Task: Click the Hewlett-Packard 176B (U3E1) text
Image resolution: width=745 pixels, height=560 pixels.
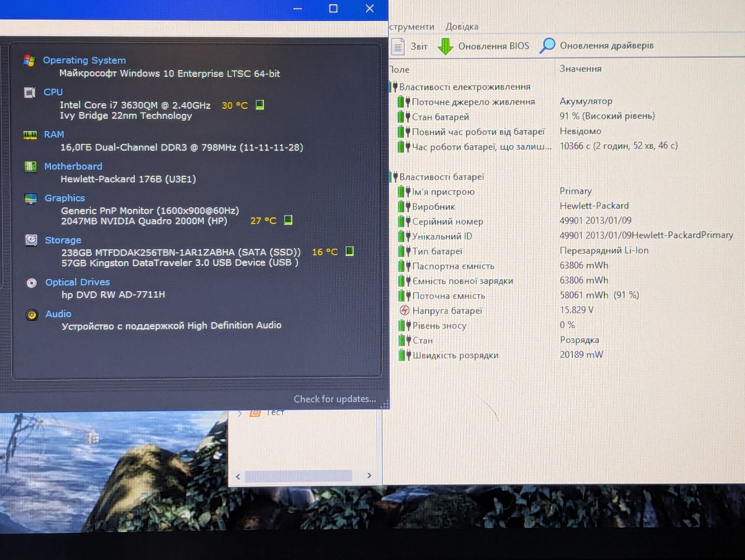Action: [x=128, y=179]
